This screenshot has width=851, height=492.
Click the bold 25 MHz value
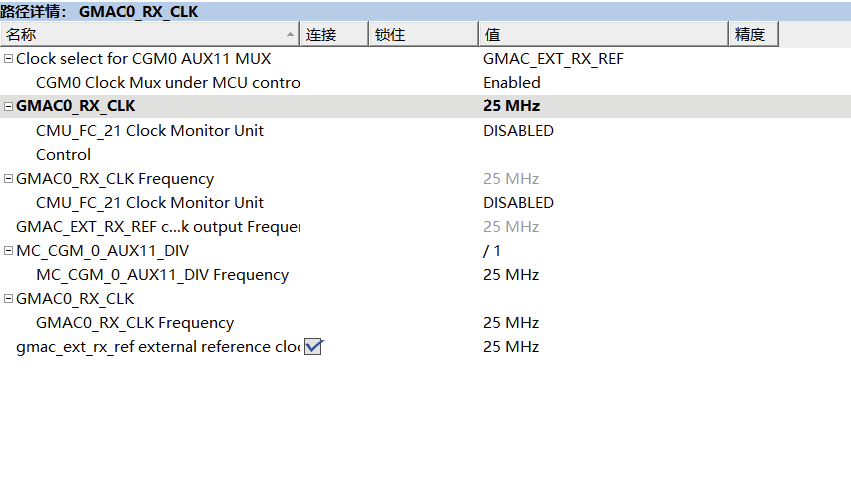[511, 107]
